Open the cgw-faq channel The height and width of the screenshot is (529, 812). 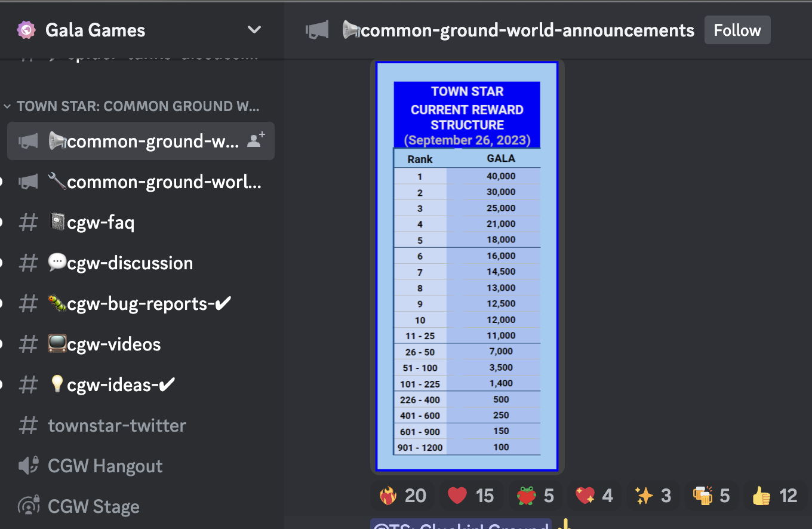coord(141,222)
